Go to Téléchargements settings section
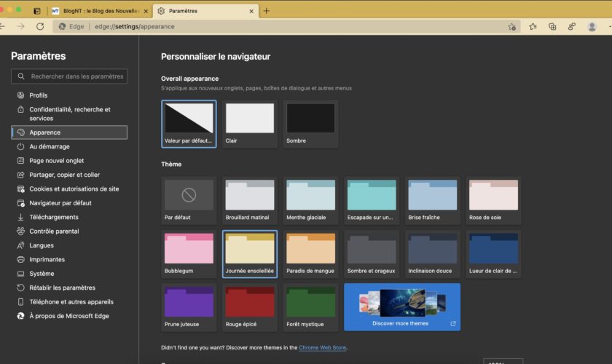Screen dimensions: 612x364 [x=53, y=217]
